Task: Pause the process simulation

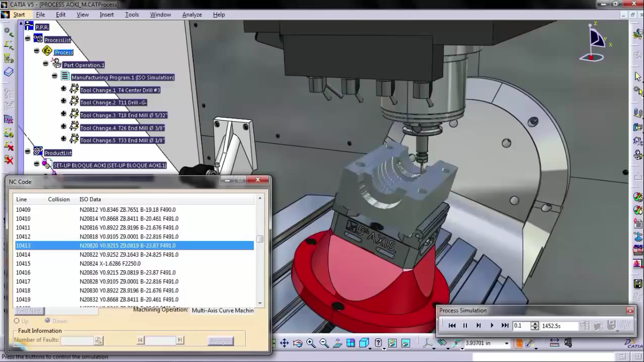Action: point(465,326)
